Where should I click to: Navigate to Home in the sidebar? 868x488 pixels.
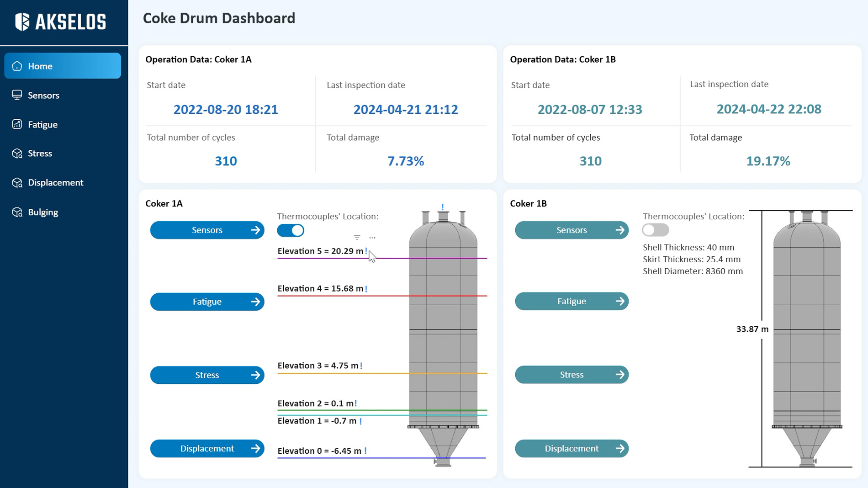point(40,66)
